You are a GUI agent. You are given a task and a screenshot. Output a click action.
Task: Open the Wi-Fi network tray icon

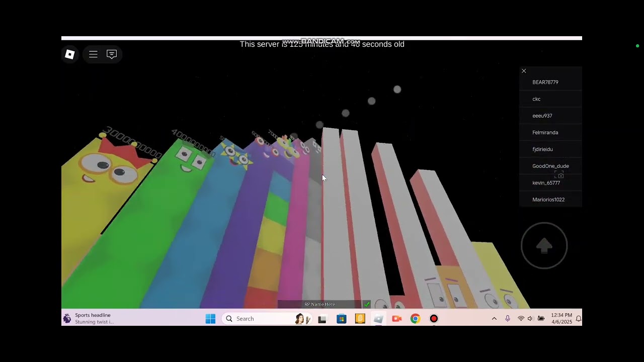(x=521, y=319)
